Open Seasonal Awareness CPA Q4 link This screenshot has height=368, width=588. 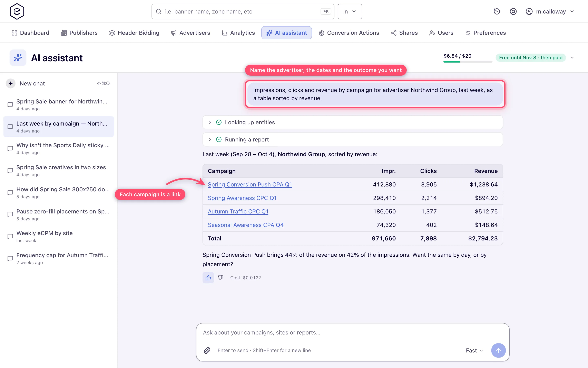246,225
